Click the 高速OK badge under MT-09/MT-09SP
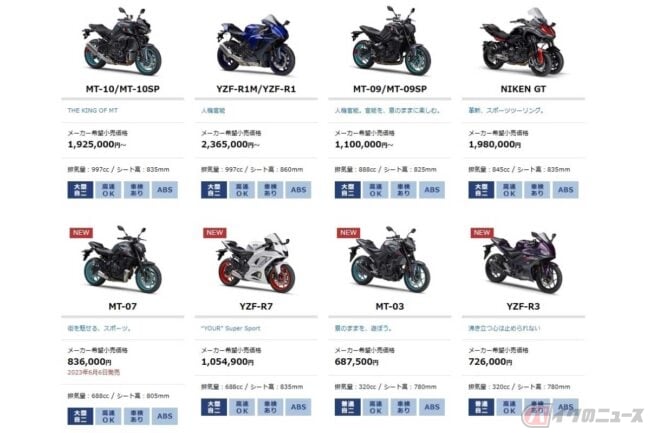This screenshot has height=433, width=650. pyautogui.click(x=376, y=190)
